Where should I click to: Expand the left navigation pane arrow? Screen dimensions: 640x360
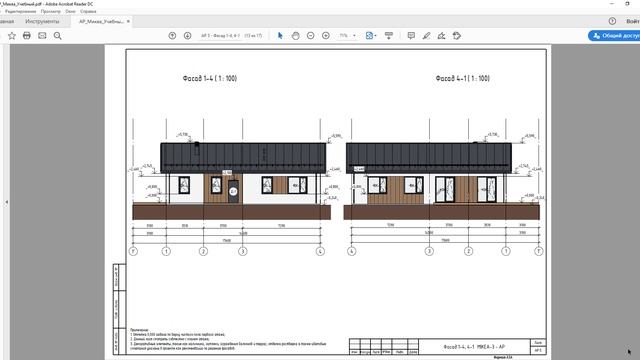pos(7,202)
